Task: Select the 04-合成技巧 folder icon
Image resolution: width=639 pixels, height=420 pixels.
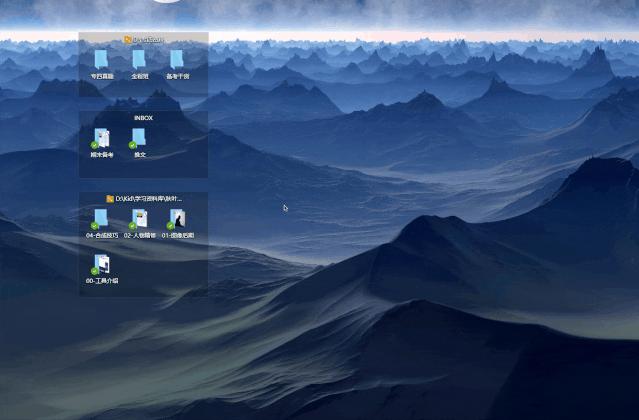Action: tap(102, 219)
